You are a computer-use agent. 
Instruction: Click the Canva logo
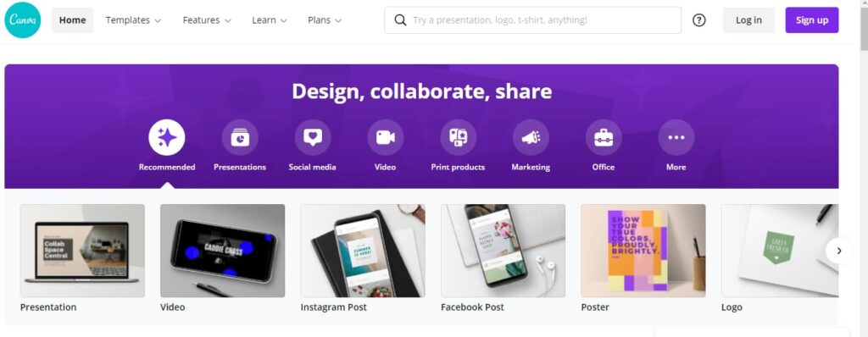(23, 20)
